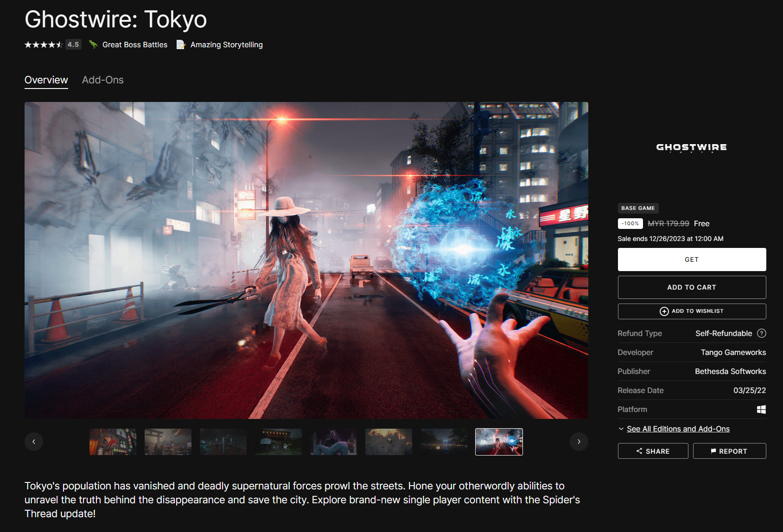The width and height of the screenshot is (783, 532).
Task: Click the Self-Refundable text
Action: point(724,333)
